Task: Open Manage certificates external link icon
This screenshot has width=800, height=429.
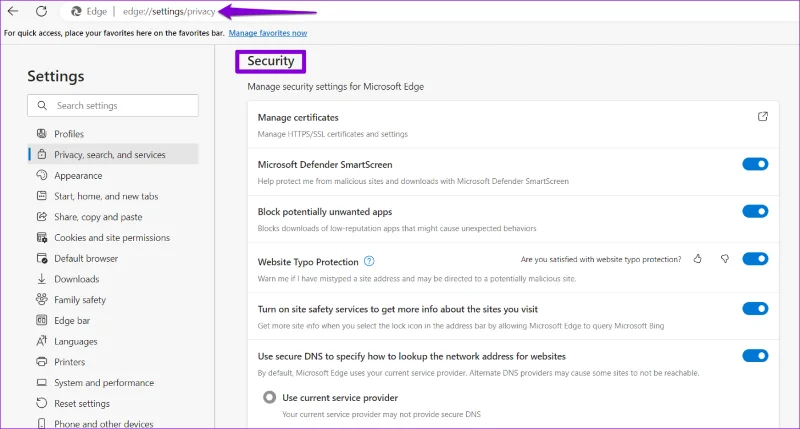Action: coord(762,117)
